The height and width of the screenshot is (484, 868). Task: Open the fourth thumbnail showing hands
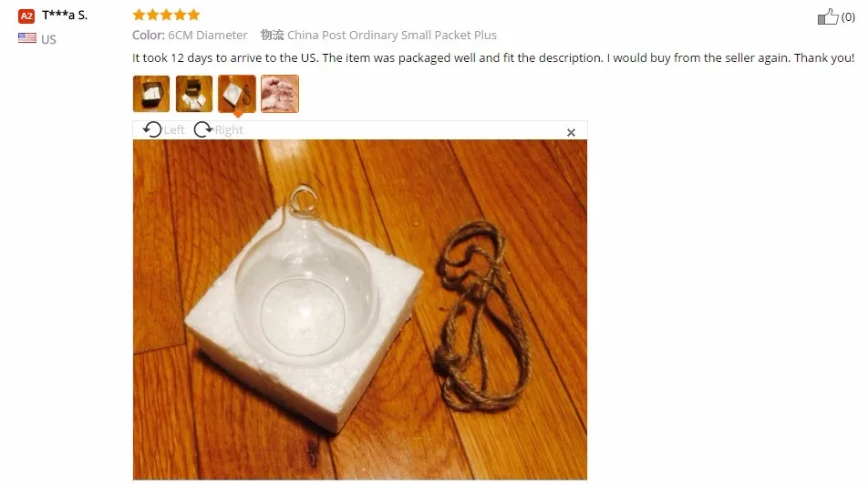pos(280,94)
